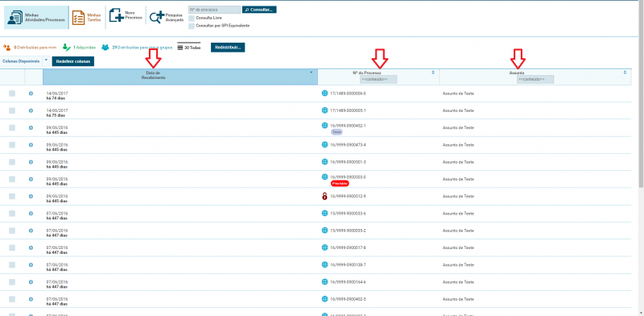Click the Data de Recebimento column header
This screenshot has width=644, height=316.
click(x=180, y=77)
